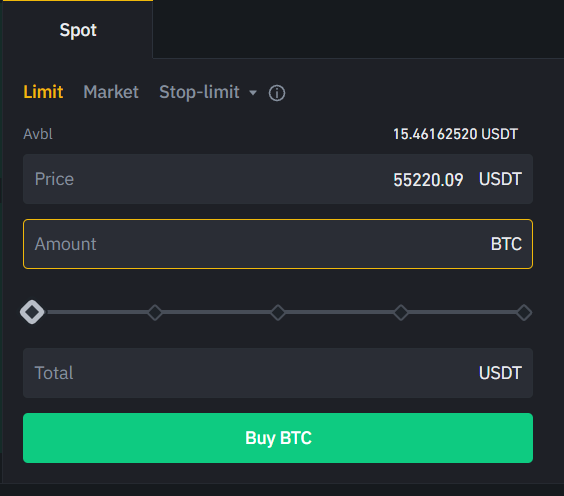564x496 pixels.
Task: Focus the Total input field
Action: coord(278,373)
